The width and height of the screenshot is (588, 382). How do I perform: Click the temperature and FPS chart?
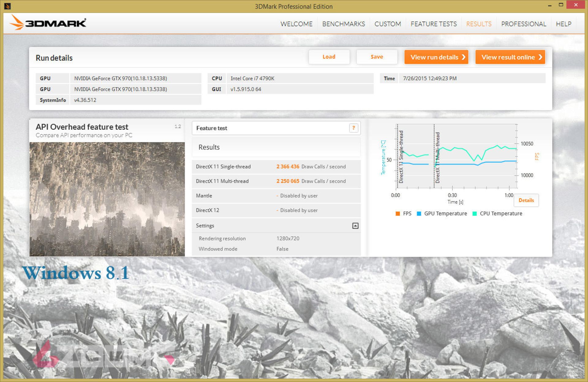456,156
